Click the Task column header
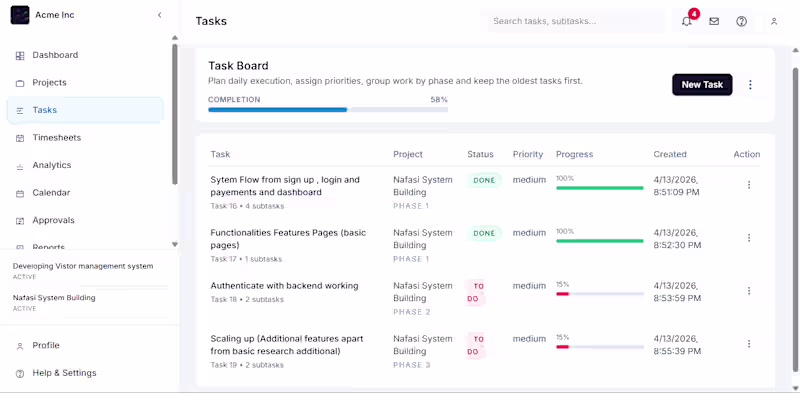Screen dimensions: 800x393 pos(220,154)
